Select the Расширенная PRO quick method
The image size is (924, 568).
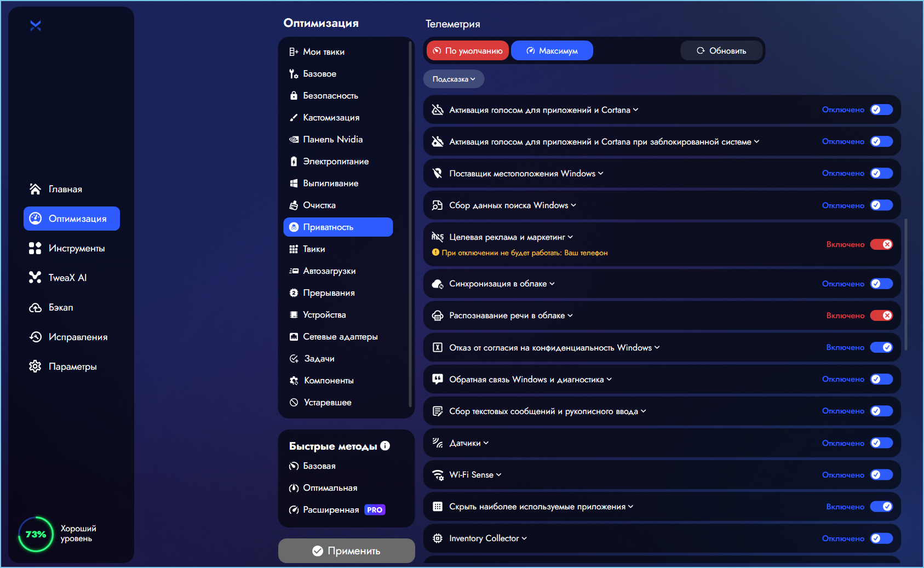coord(337,510)
